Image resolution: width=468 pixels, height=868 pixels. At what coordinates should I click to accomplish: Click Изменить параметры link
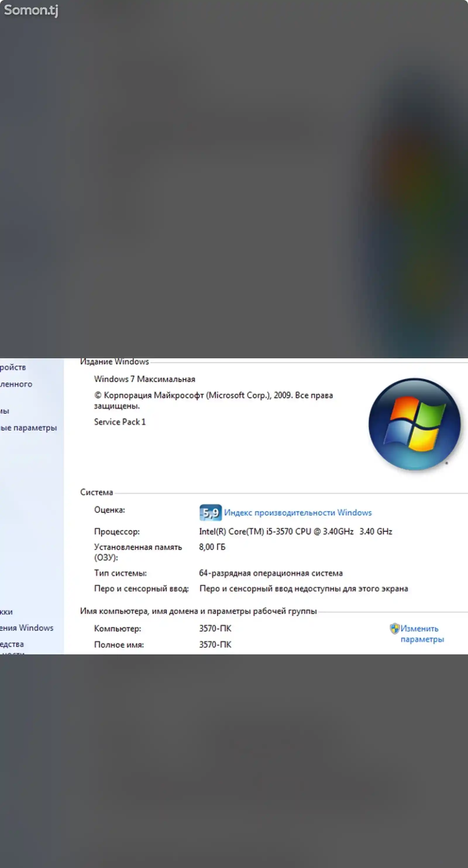422,634
